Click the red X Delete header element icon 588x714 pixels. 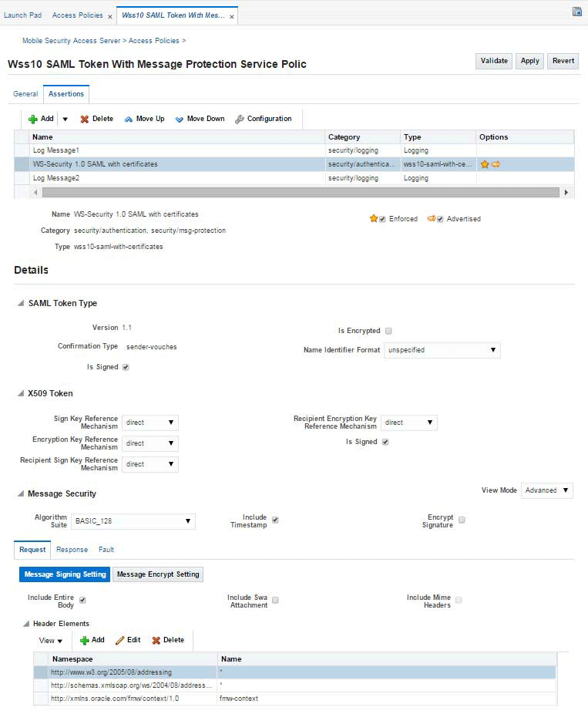pyautogui.click(x=156, y=640)
